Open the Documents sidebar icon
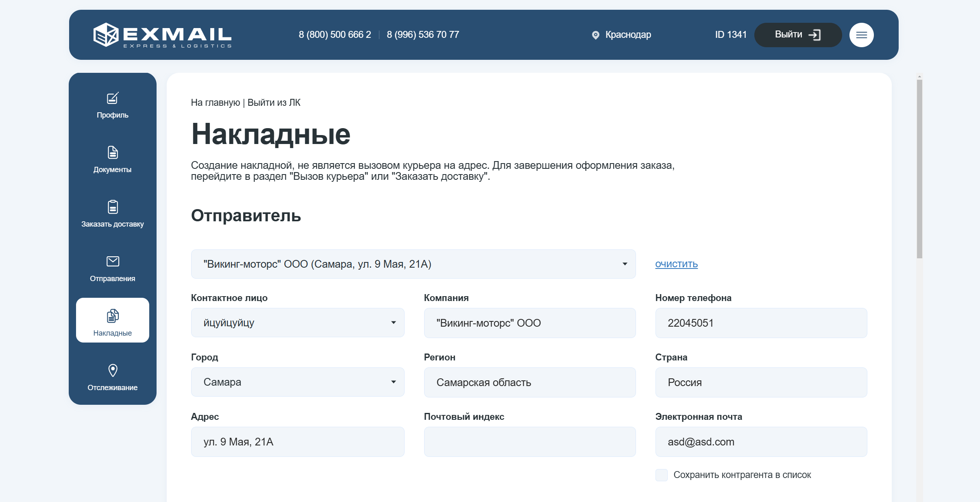 [113, 153]
